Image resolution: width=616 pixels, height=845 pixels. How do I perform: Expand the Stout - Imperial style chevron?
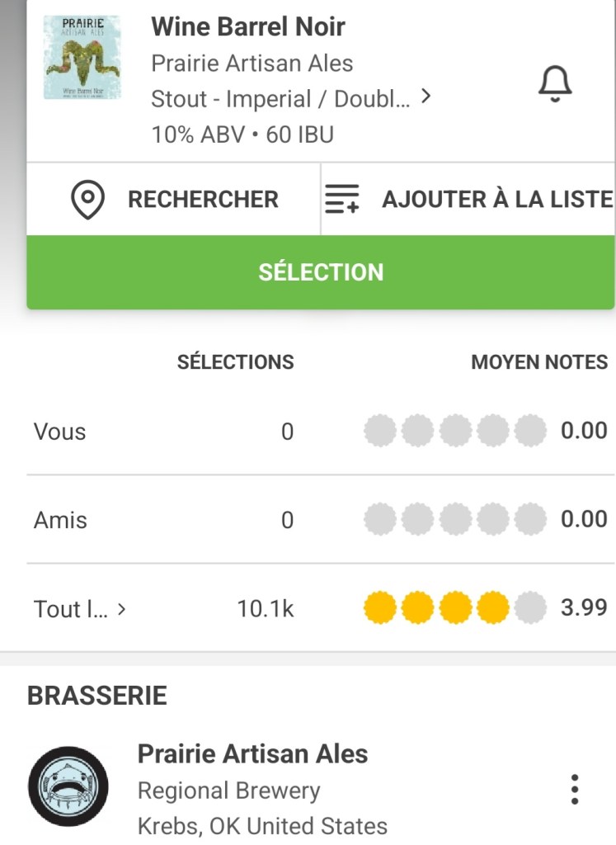click(x=426, y=97)
